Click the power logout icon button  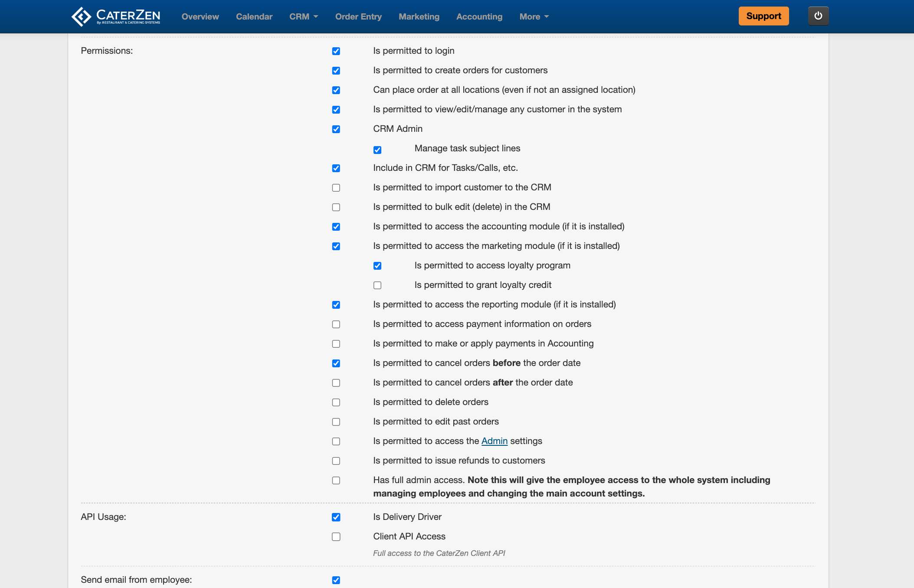coord(818,16)
